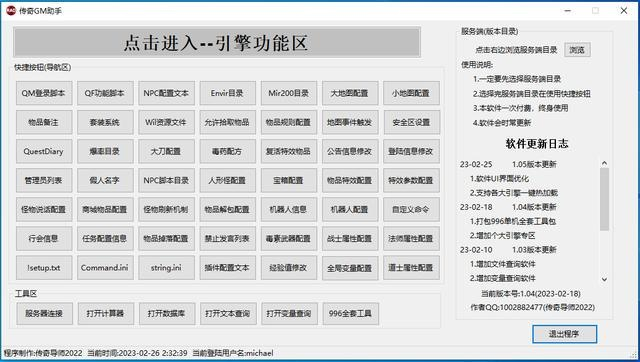Open 宝箱配置
This screenshot has height=362, width=640.
[289, 180]
